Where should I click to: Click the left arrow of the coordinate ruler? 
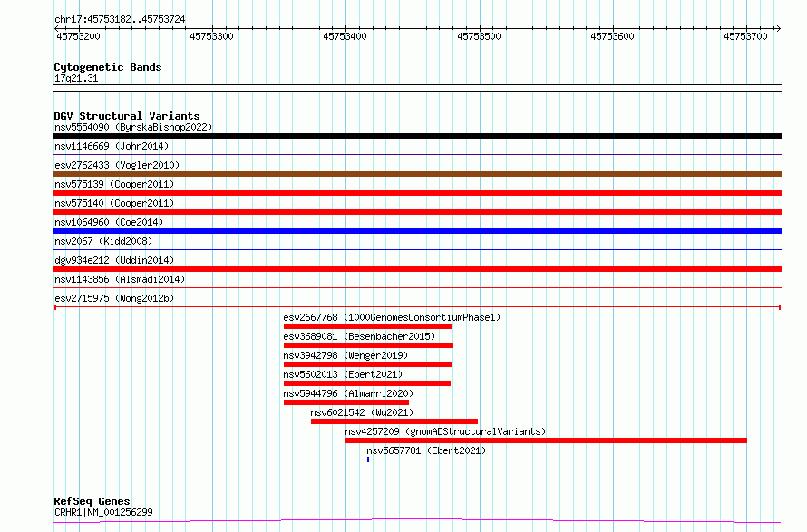[x=56, y=29]
